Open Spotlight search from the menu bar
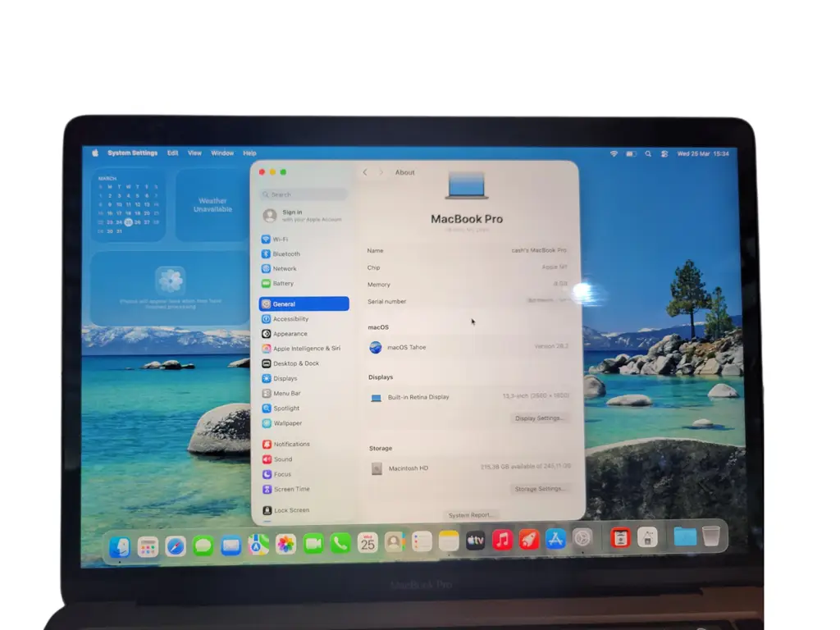This screenshot has width=840, height=630. [x=648, y=153]
